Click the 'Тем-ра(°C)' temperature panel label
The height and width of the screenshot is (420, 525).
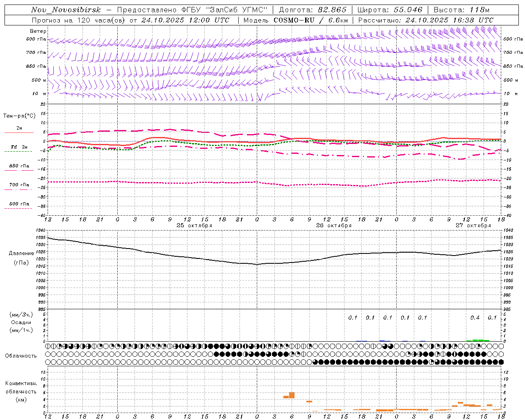[x=19, y=116]
